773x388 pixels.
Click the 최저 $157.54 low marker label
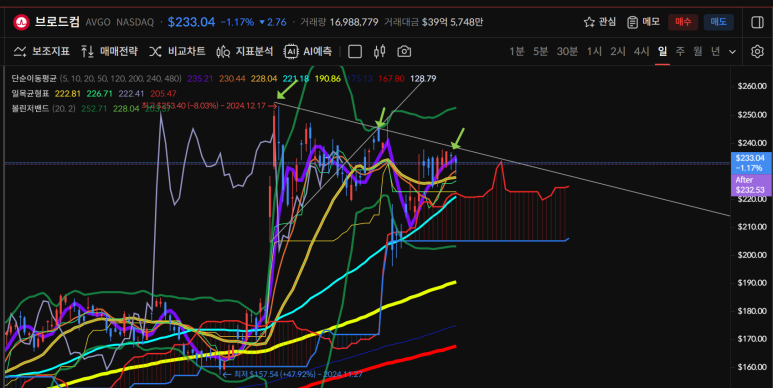pyautogui.click(x=292, y=374)
